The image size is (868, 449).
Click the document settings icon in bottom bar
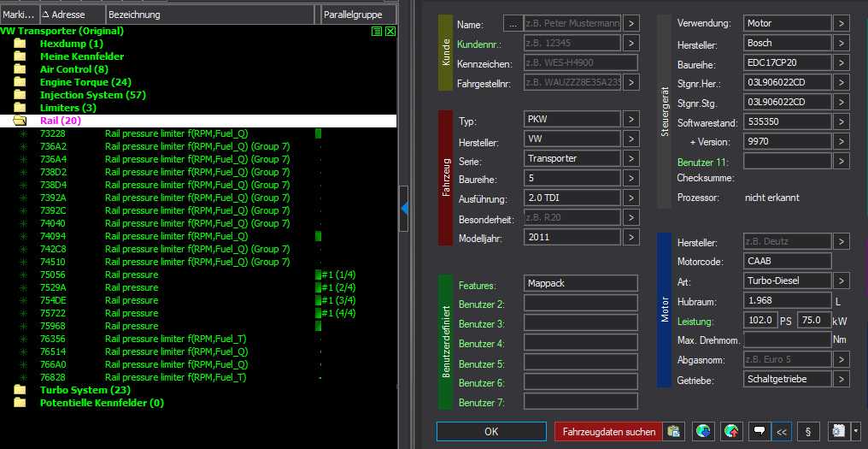point(838,432)
